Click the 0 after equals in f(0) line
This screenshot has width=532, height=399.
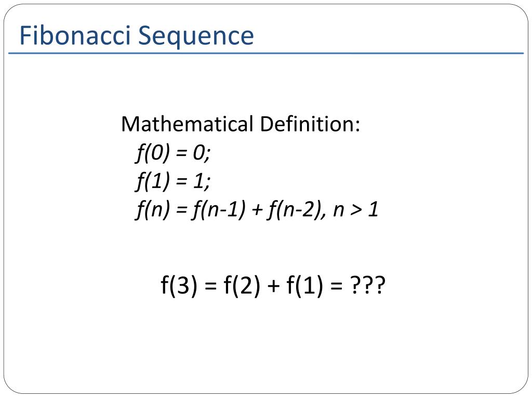[199, 153]
